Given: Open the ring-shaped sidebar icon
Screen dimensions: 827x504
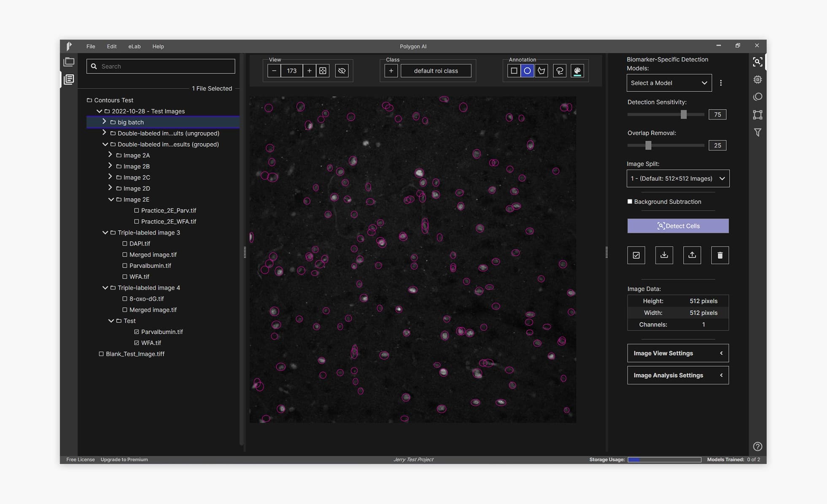Looking at the screenshot, I should point(757,97).
